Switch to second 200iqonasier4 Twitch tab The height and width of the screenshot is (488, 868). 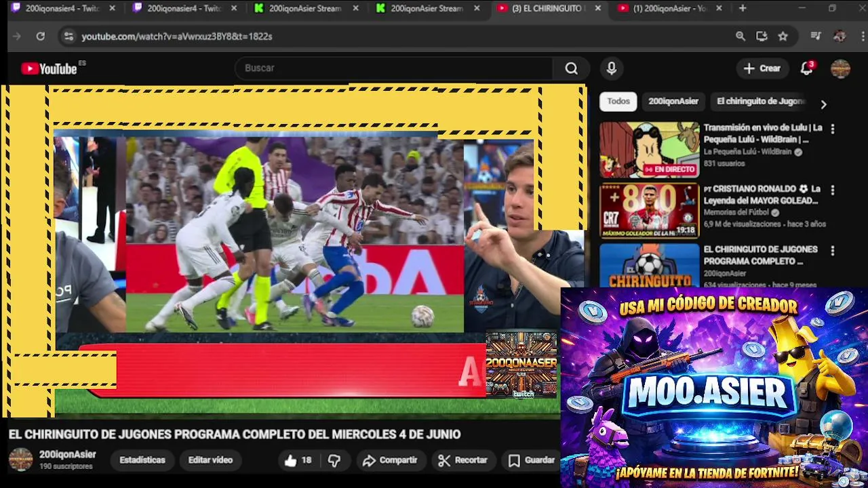(185, 9)
